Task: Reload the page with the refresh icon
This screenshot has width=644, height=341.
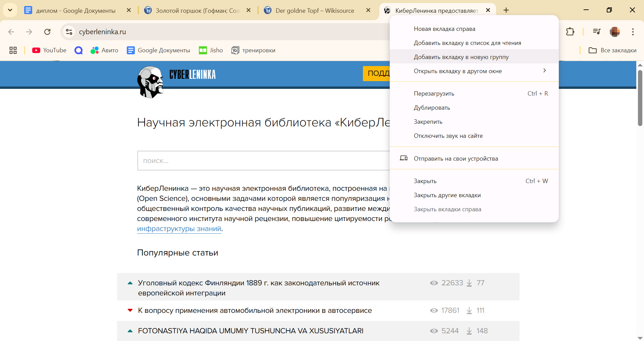Action: [47, 32]
